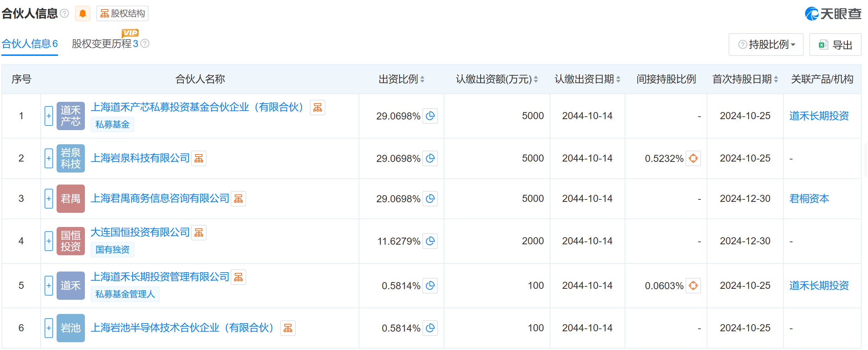
Task: Click structure icon next to 上海道禾长期投资管理
Action: 238,277
